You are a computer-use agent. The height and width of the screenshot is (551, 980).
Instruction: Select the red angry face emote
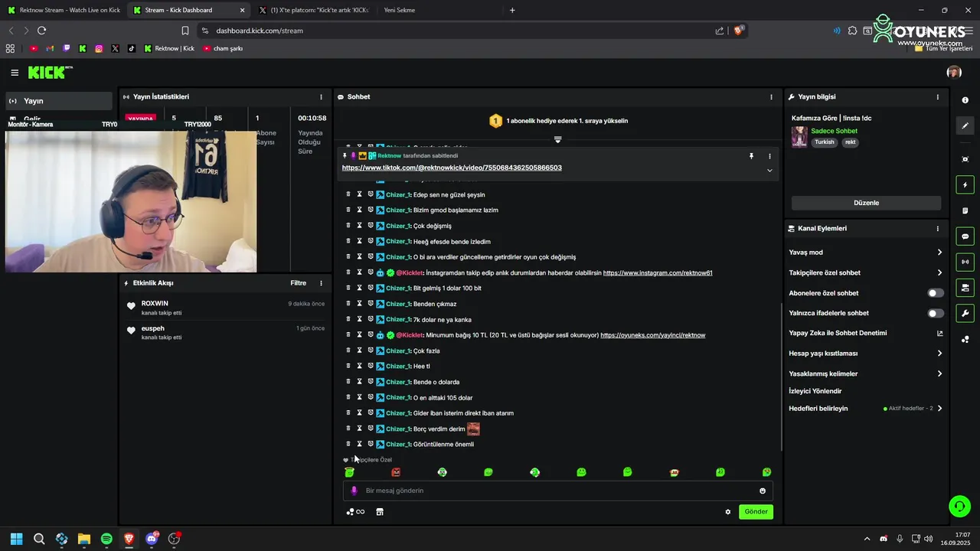396,472
